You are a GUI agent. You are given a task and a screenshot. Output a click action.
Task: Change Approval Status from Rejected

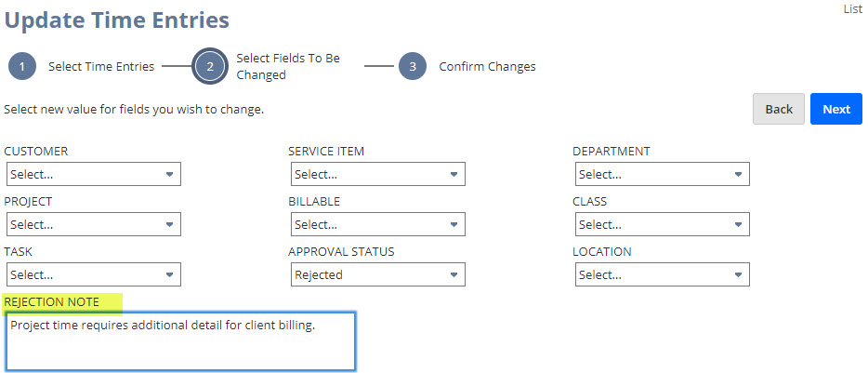click(x=377, y=274)
